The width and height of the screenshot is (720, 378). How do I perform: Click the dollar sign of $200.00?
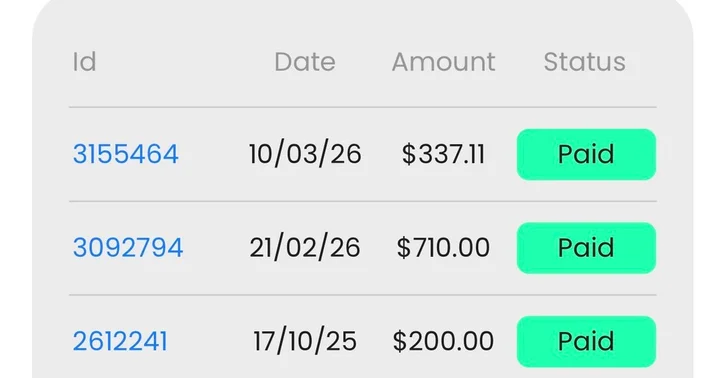tap(399, 341)
